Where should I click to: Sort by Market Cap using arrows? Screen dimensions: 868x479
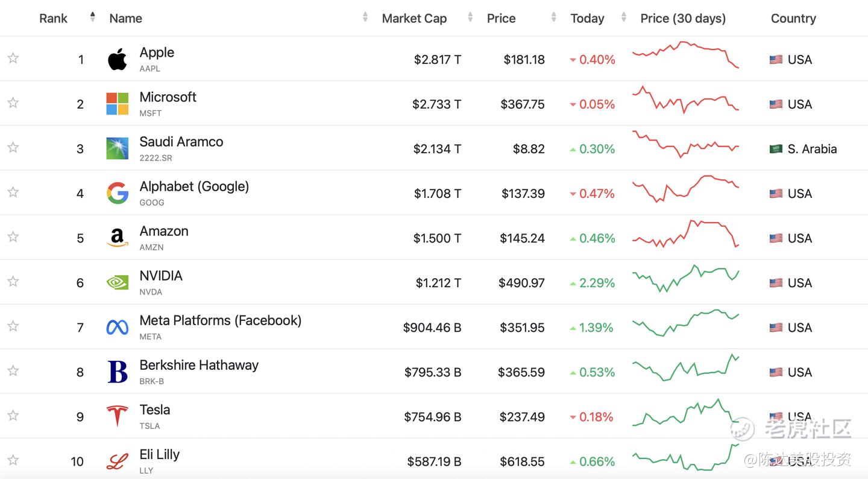pos(470,17)
